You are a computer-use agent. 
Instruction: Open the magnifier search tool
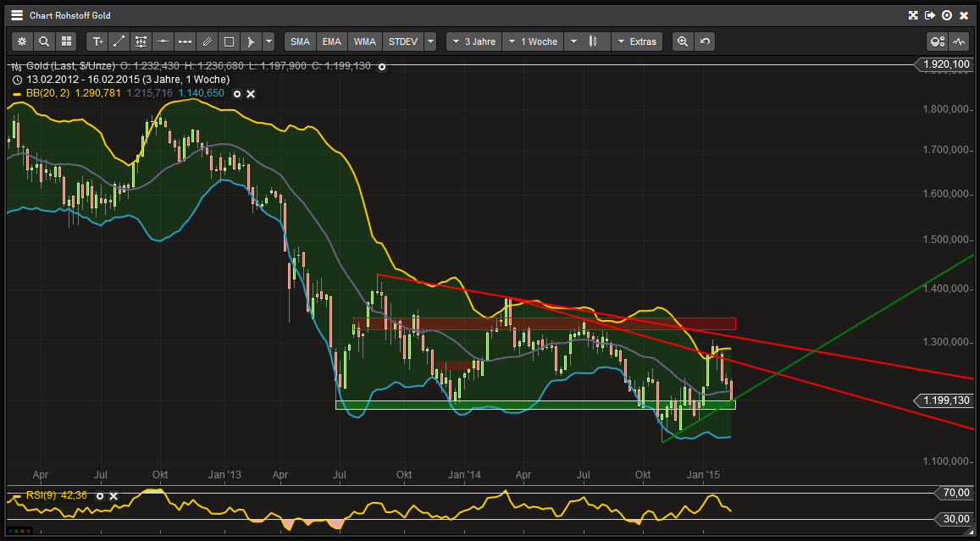pos(43,41)
